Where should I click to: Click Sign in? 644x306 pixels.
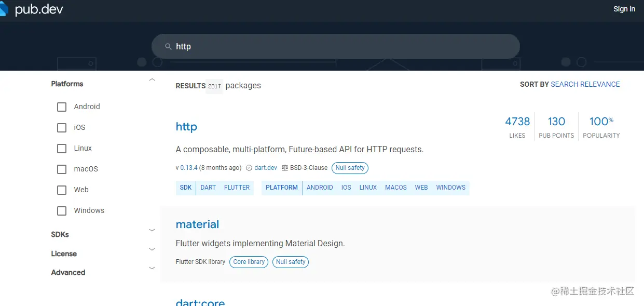click(624, 9)
